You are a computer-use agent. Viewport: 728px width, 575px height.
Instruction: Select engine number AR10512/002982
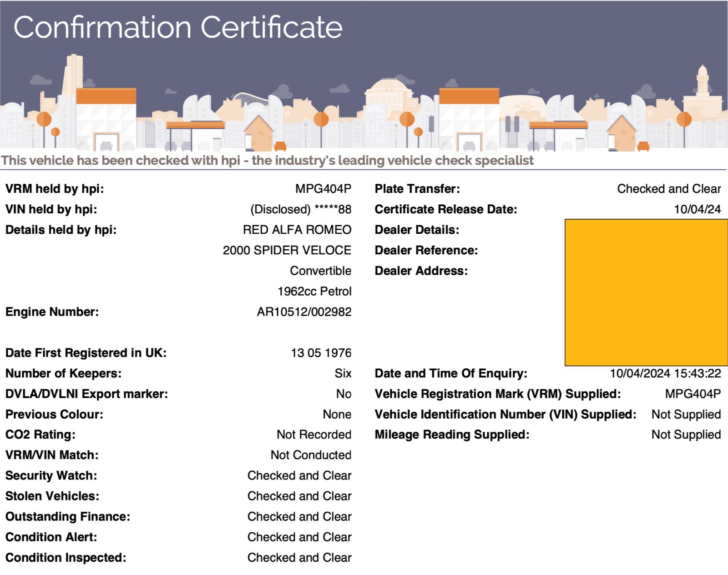(304, 312)
